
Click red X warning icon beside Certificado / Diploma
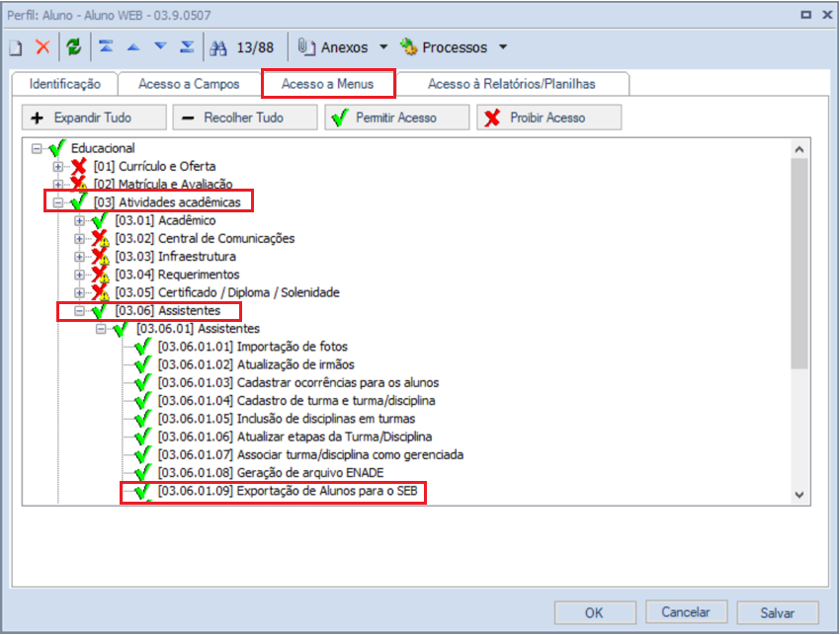coord(100,292)
